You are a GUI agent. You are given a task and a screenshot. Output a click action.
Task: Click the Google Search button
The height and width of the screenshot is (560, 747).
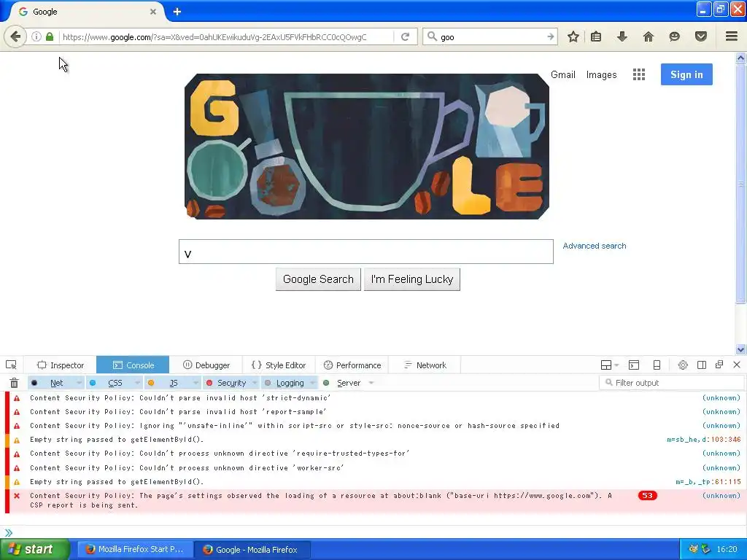(318, 279)
